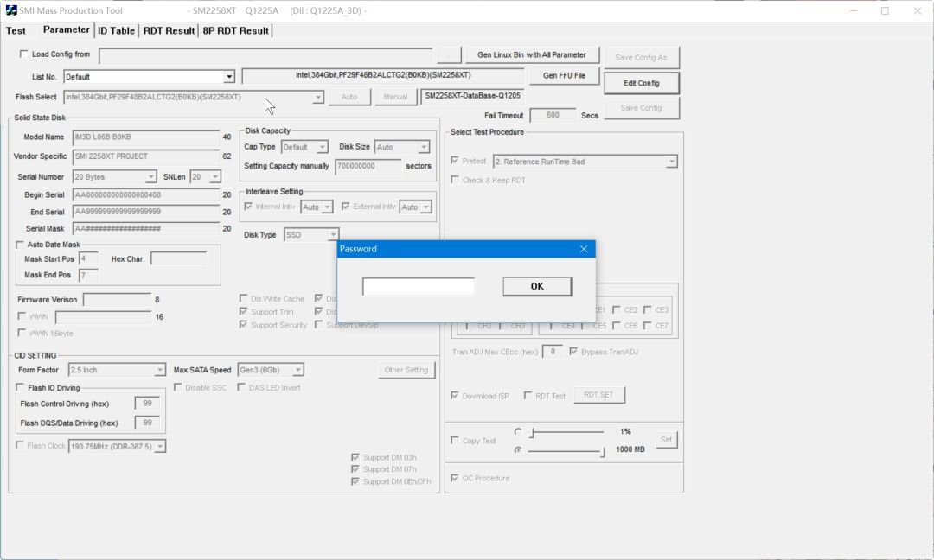
Task: Toggle the Internal Intlv checkbox
Action: pyautogui.click(x=248, y=207)
